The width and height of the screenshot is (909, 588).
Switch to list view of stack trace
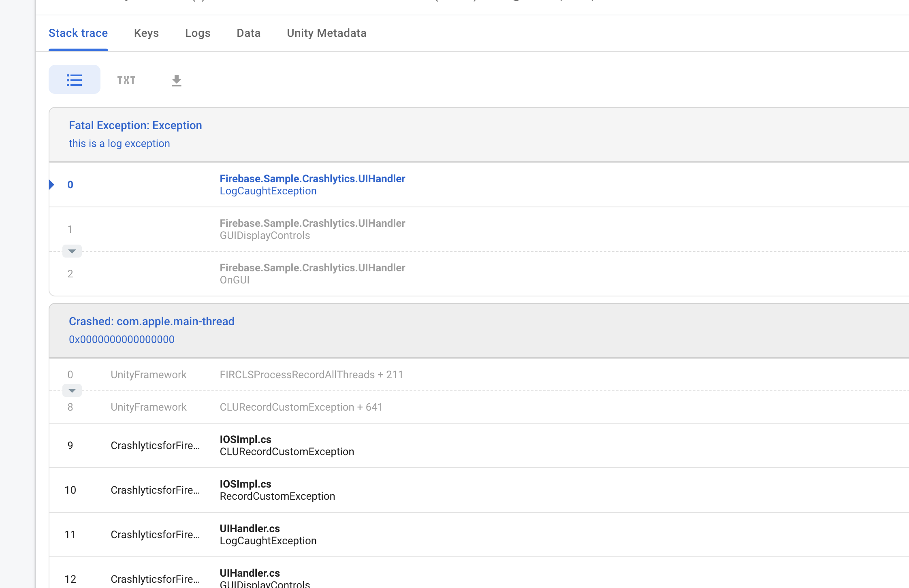(x=74, y=80)
